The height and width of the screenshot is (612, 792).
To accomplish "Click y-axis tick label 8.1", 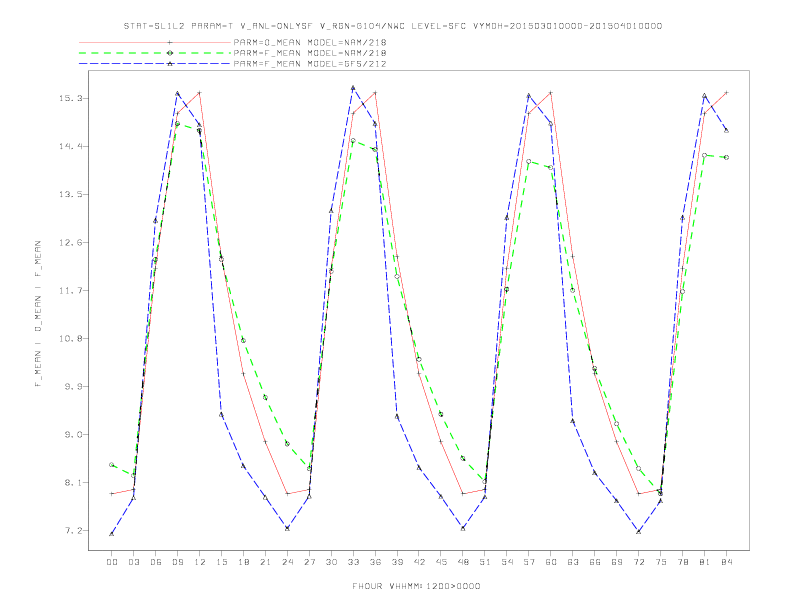I will (73, 482).
